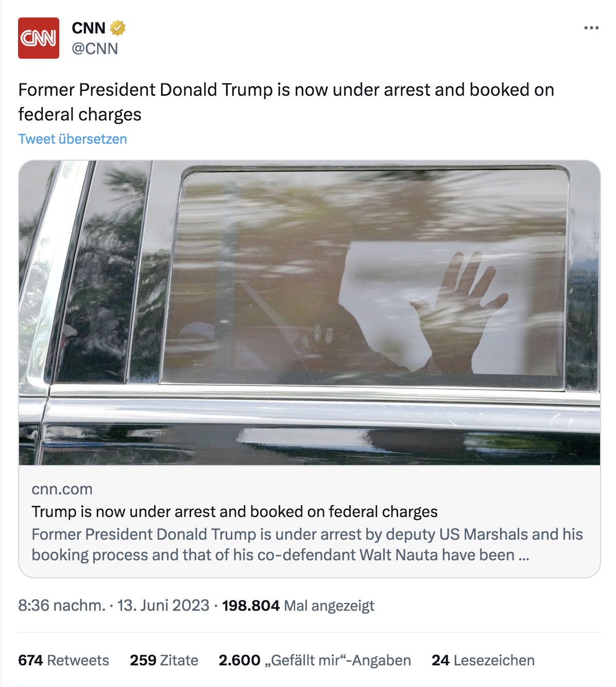Open the CNN profile avatar logo
616x687 pixels.
pos(39,38)
